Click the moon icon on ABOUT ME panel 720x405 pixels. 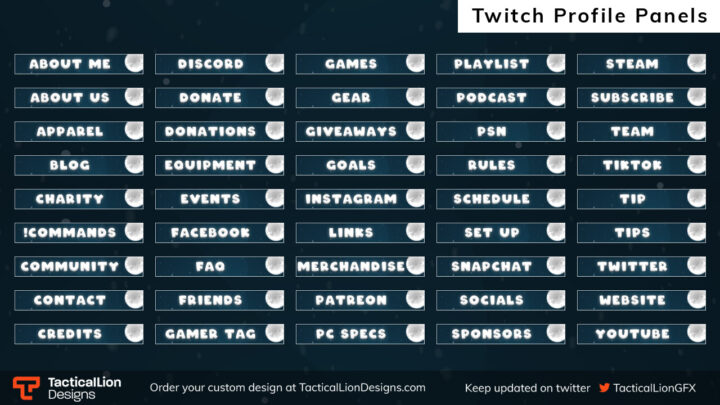pyautogui.click(x=134, y=63)
